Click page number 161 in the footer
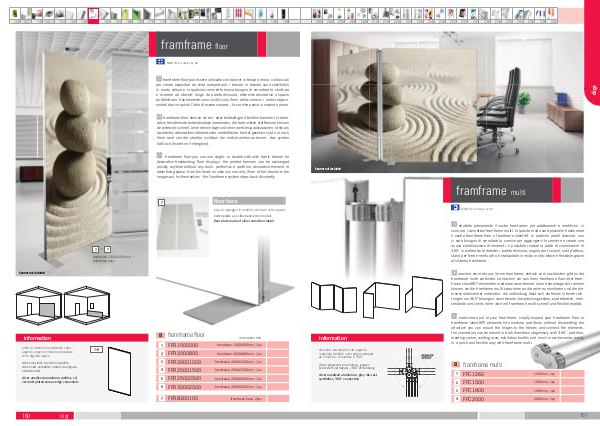The width and height of the screenshot is (600, 426). (584, 415)
